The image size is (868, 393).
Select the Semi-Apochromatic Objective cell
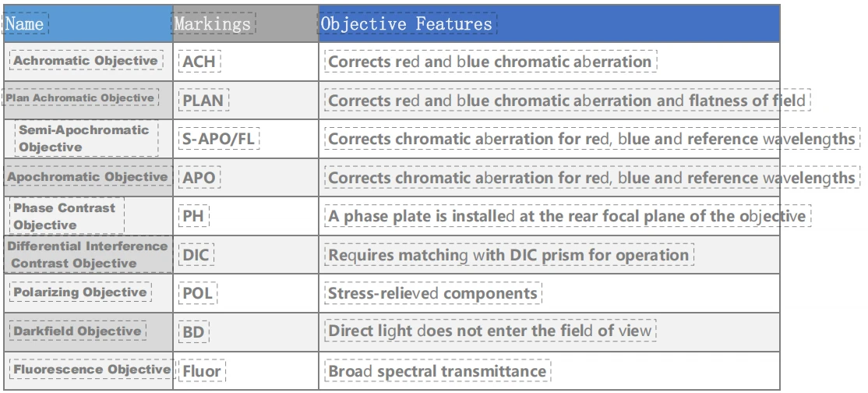point(86,139)
